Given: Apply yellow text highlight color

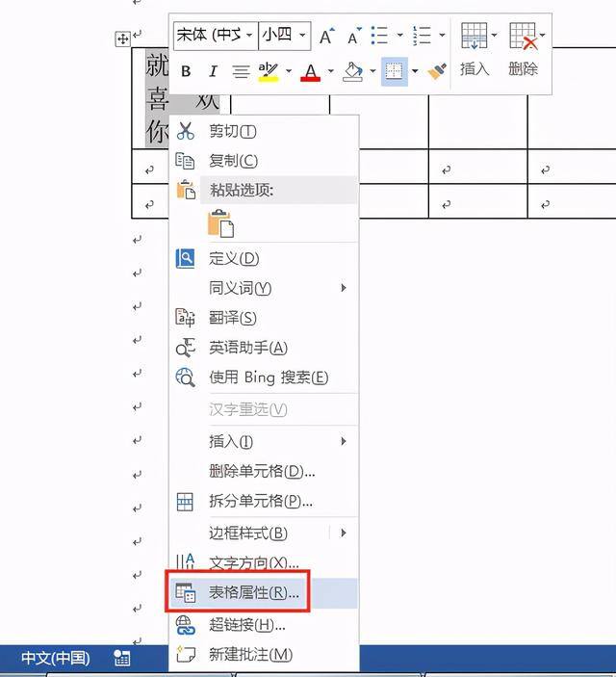Looking at the screenshot, I should tap(269, 71).
